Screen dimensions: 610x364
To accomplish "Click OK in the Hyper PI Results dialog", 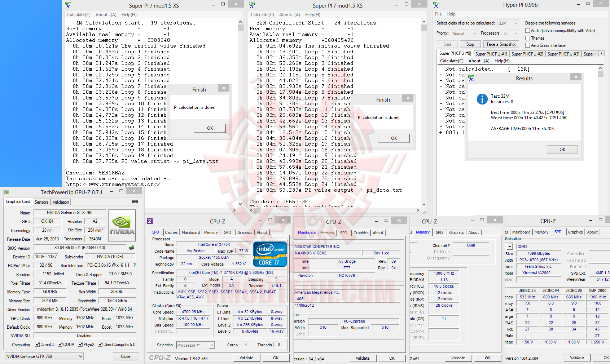I will (562, 150).
